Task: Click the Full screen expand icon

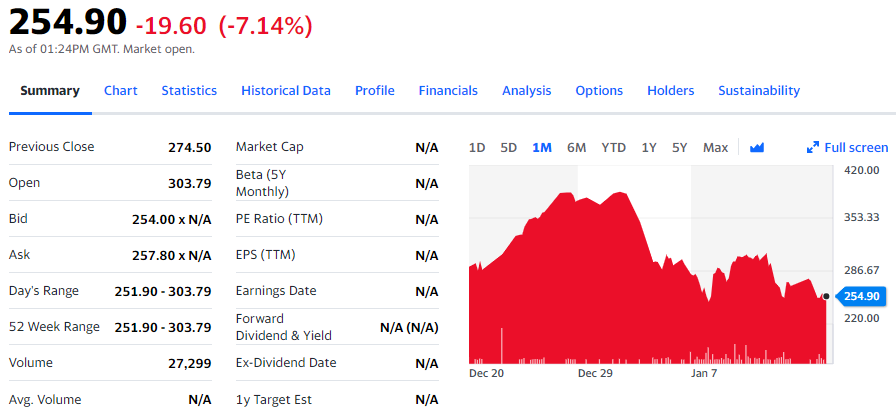Action: click(813, 148)
